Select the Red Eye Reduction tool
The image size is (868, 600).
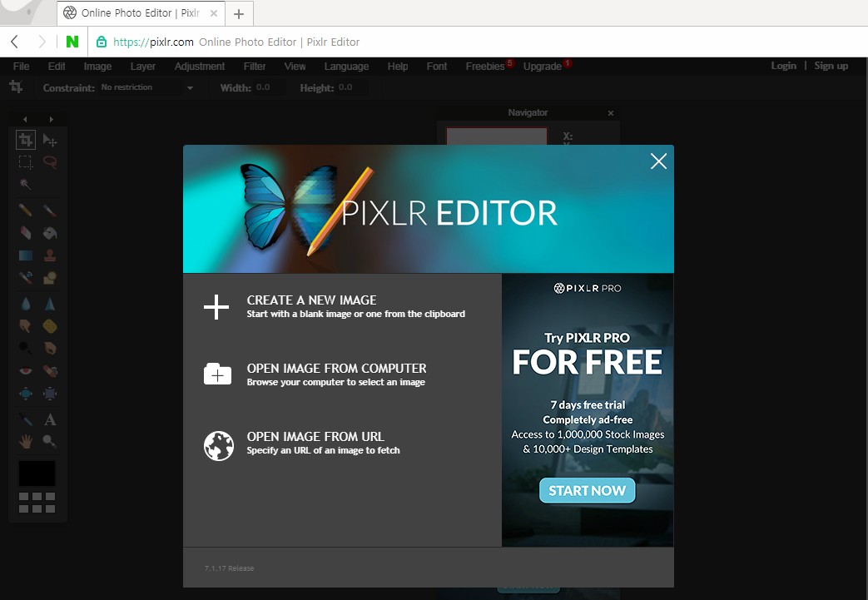(x=26, y=371)
